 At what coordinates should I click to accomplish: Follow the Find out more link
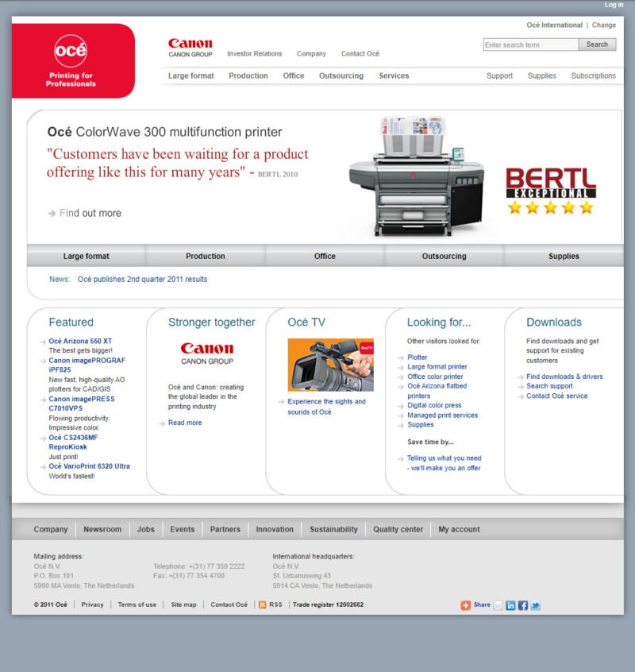[x=90, y=213]
